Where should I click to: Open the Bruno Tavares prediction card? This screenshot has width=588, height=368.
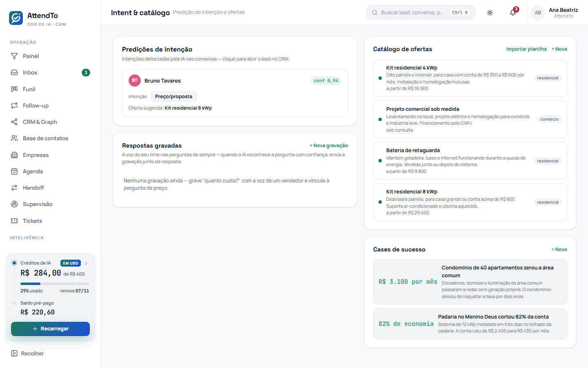click(x=235, y=93)
